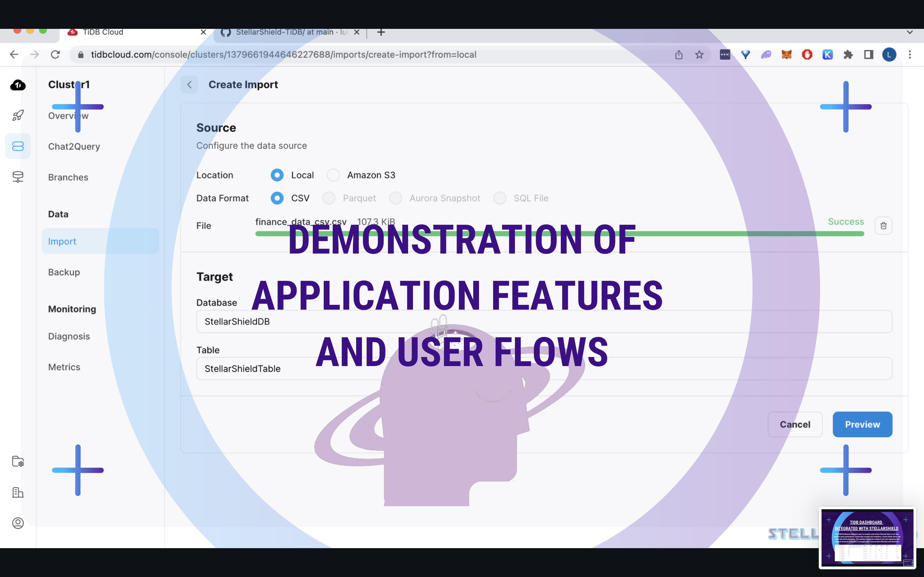
Task: Delete the uploaded finance_data_csv.csv file
Action: click(883, 226)
